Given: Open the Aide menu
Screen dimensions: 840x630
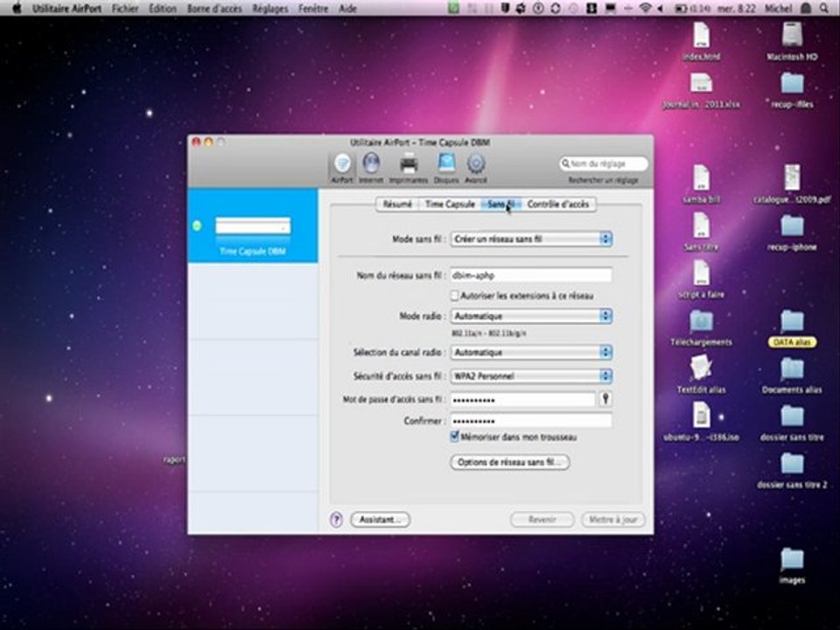Looking at the screenshot, I should click(x=347, y=8).
